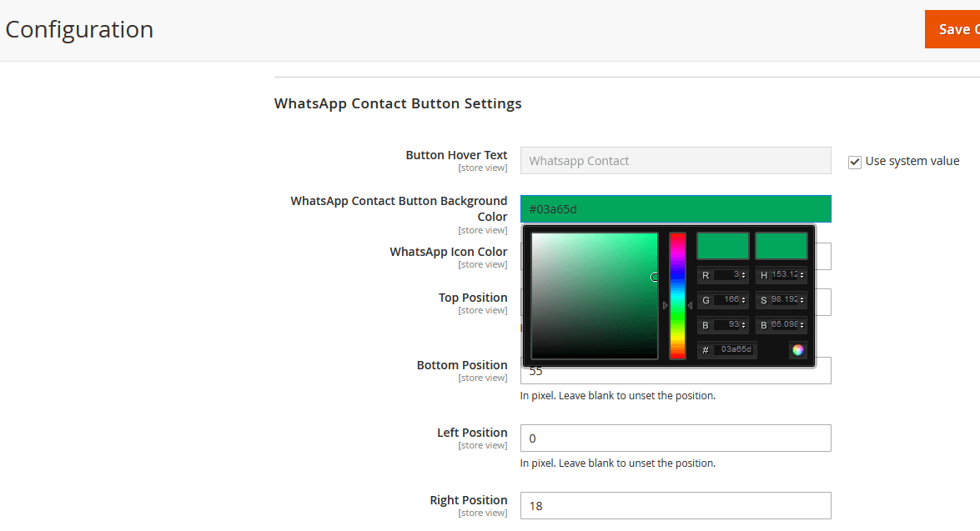Toggle Use system value for Button Hover Text
The width and height of the screenshot is (980, 531).
point(854,162)
